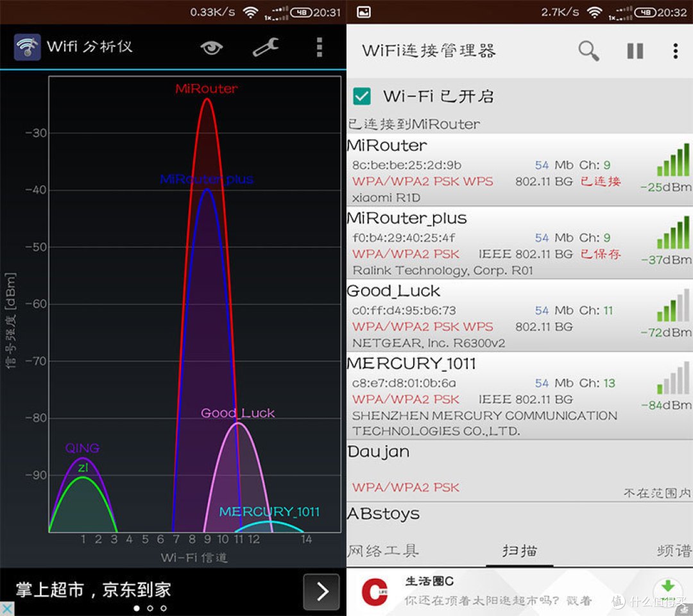Image resolution: width=693 pixels, height=616 pixels.
Task: Tap the right status bar Wi-Fi icon
Action: (x=594, y=12)
